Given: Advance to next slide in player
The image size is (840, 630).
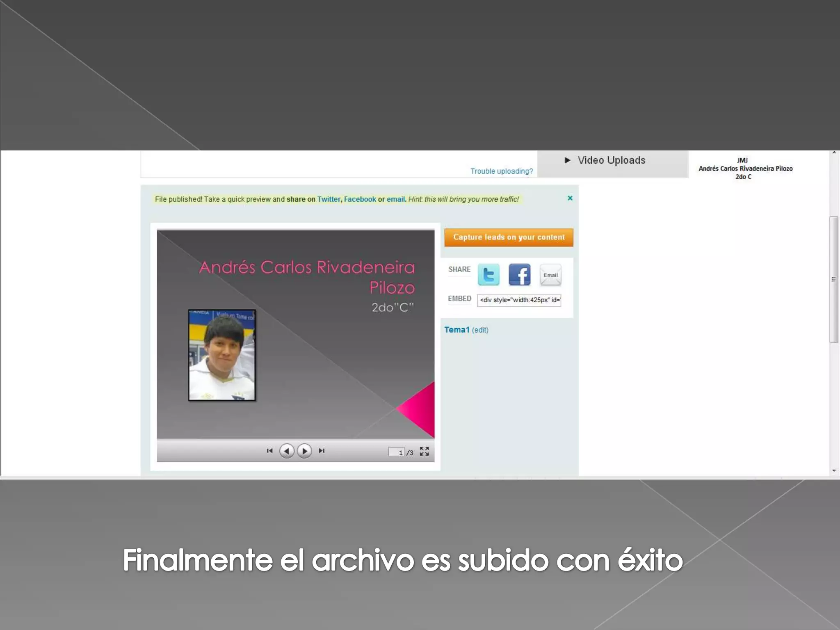Looking at the screenshot, I should [x=304, y=451].
